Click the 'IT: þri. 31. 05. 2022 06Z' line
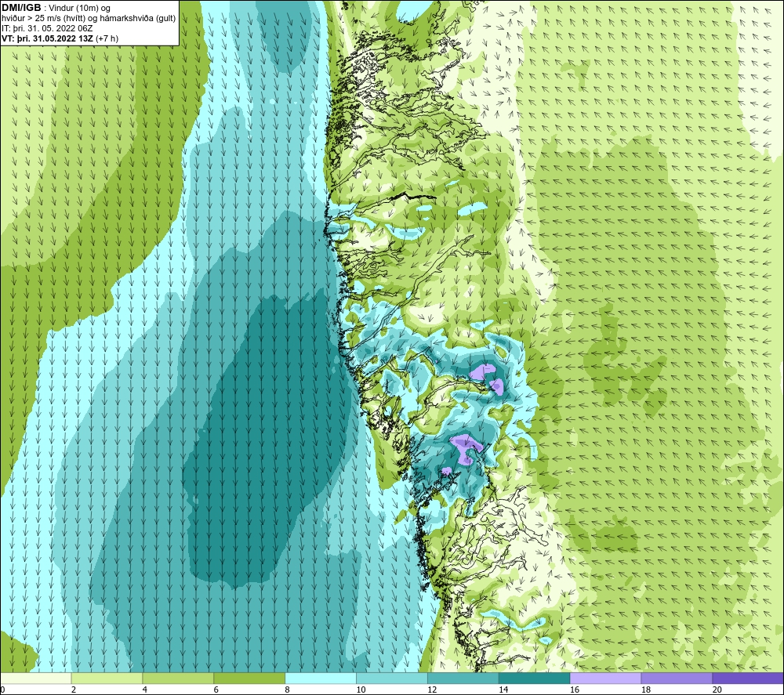The image size is (784, 695). (47, 28)
